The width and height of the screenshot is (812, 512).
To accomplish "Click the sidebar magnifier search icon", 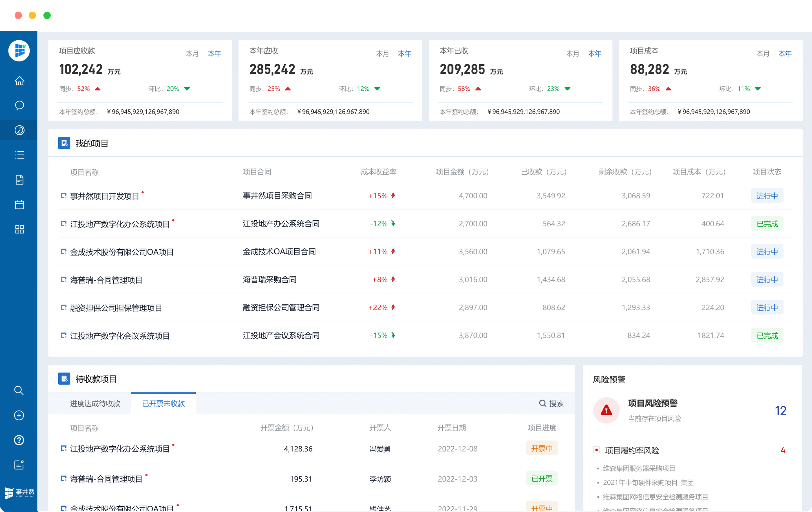I will (x=19, y=390).
